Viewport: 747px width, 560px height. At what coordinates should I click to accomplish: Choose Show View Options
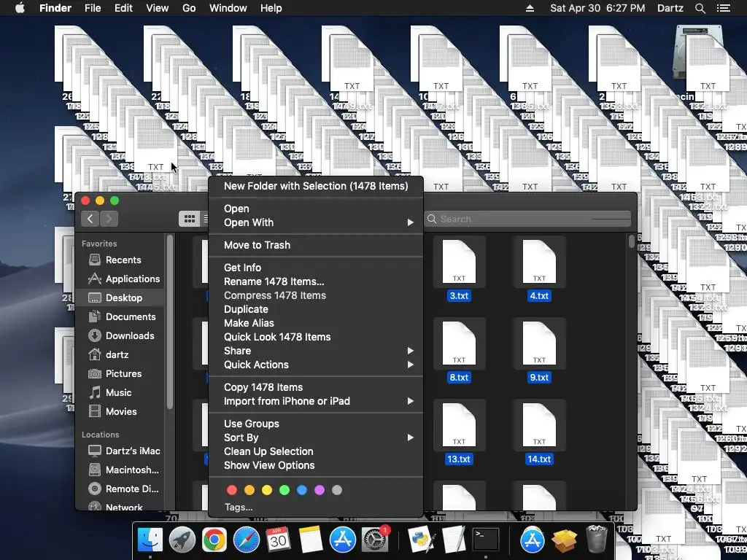pos(316,465)
